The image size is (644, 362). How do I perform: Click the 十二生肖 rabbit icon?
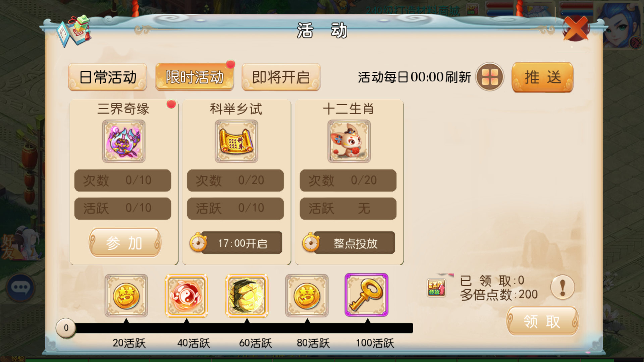tap(349, 141)
